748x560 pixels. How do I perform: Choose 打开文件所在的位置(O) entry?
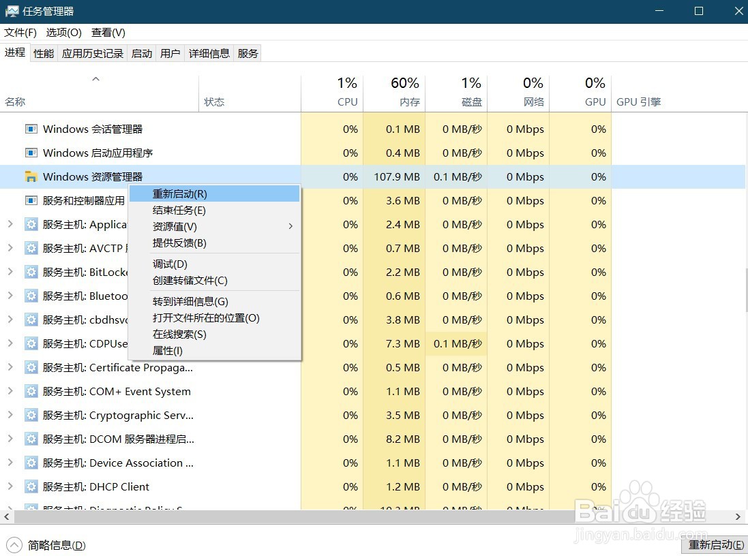pyautogui.click(x=214, y=318)
